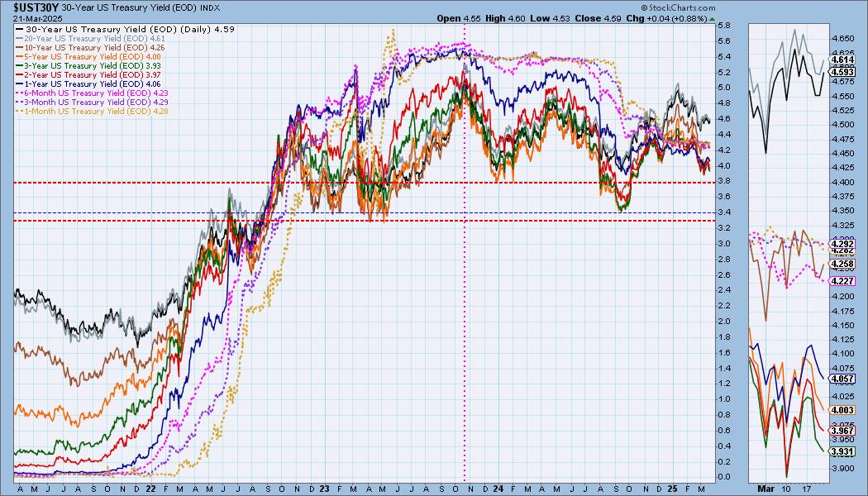Select the Close 4.59 value in header
The width and height of the screenshot is (868, 496).
point(598,18)
